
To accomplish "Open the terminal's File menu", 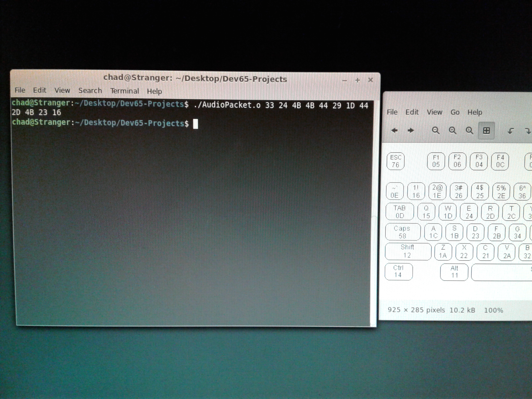I will (20, 90).
